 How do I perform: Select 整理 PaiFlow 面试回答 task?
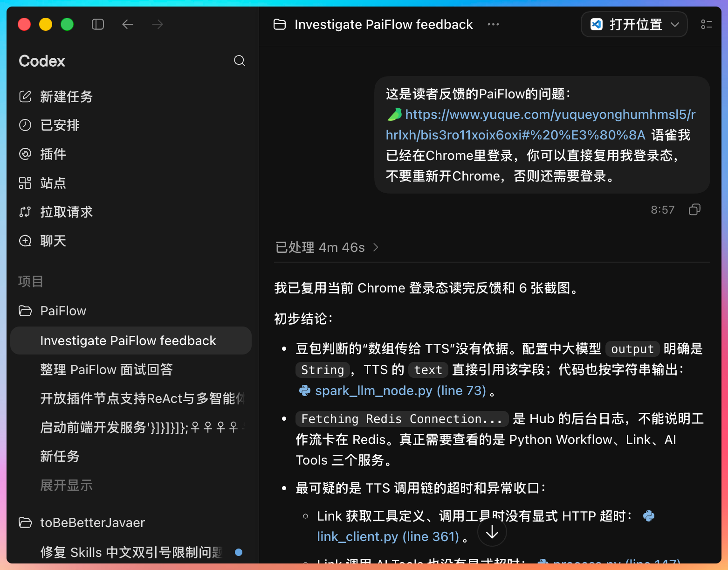pyautogui.click(x=131, y=369)
